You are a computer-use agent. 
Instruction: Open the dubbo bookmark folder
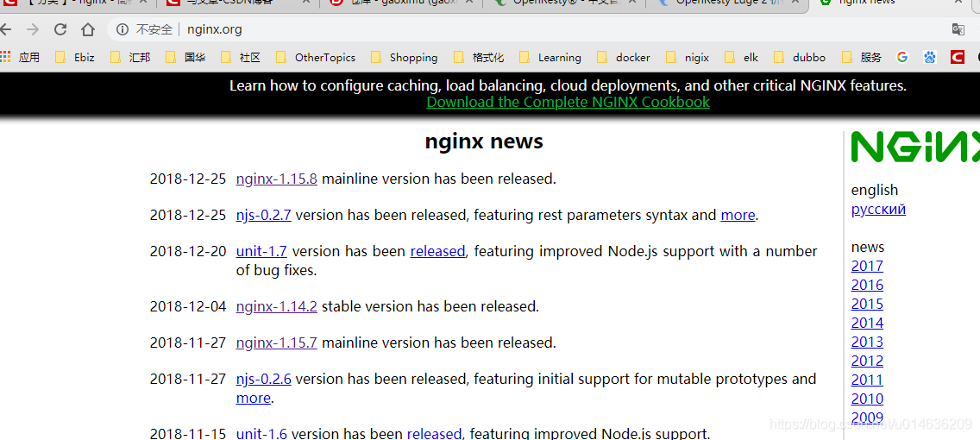point(800,58)
